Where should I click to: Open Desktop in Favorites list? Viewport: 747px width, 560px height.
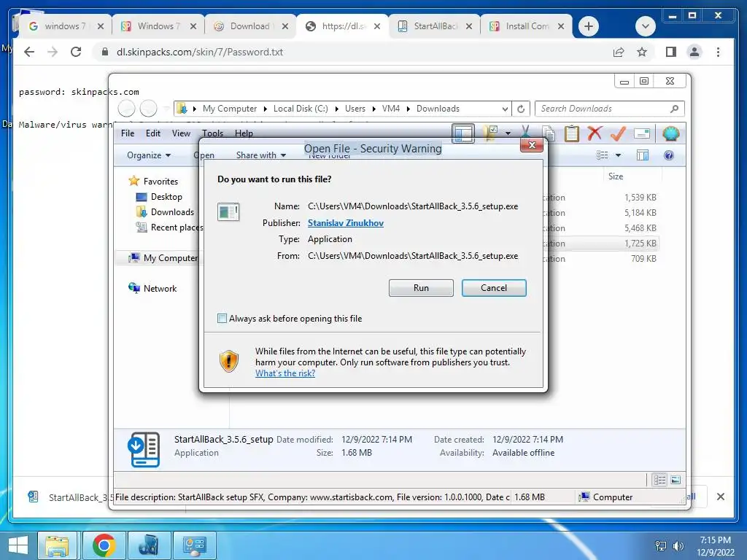166,197
